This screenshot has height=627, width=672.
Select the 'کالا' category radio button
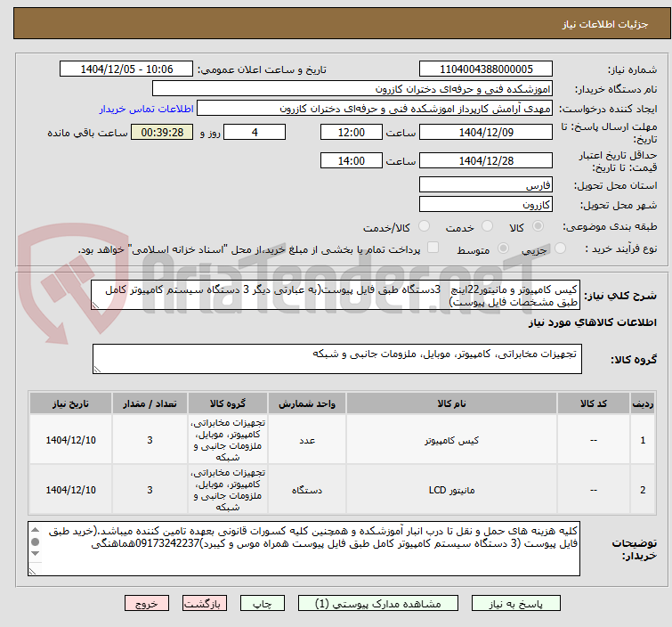coord(538,226)
